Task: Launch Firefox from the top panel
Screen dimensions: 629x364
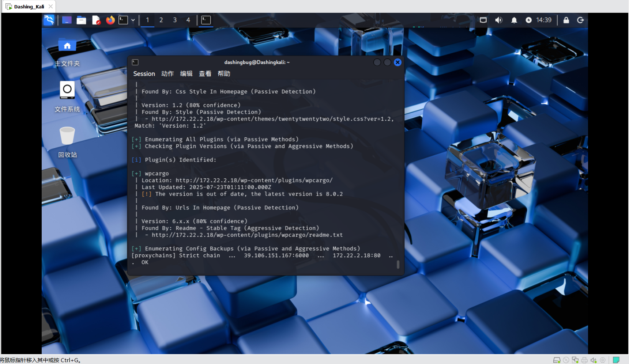Action: pyautogui.click(x=110, y=20)
